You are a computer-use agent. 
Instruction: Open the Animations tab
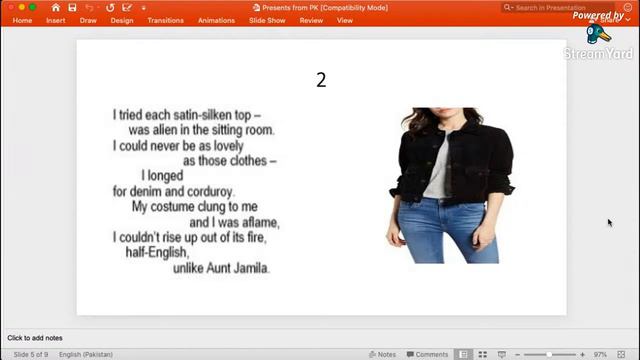pos(216,20)
